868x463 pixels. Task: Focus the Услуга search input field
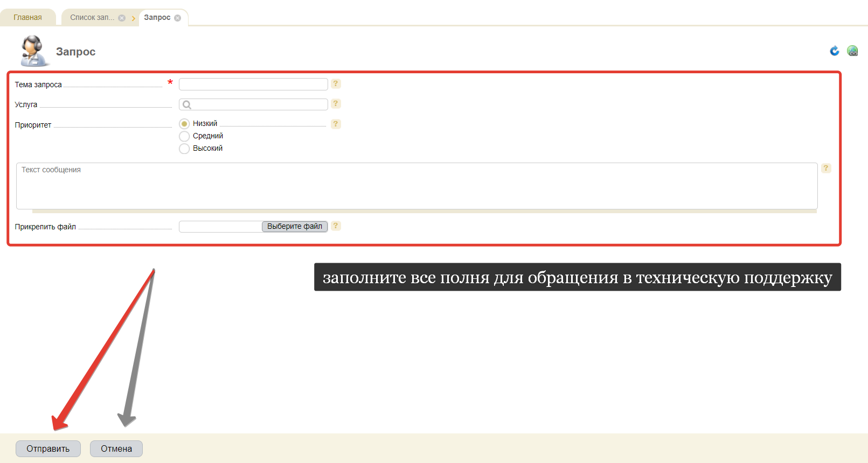tap(253, 104)
